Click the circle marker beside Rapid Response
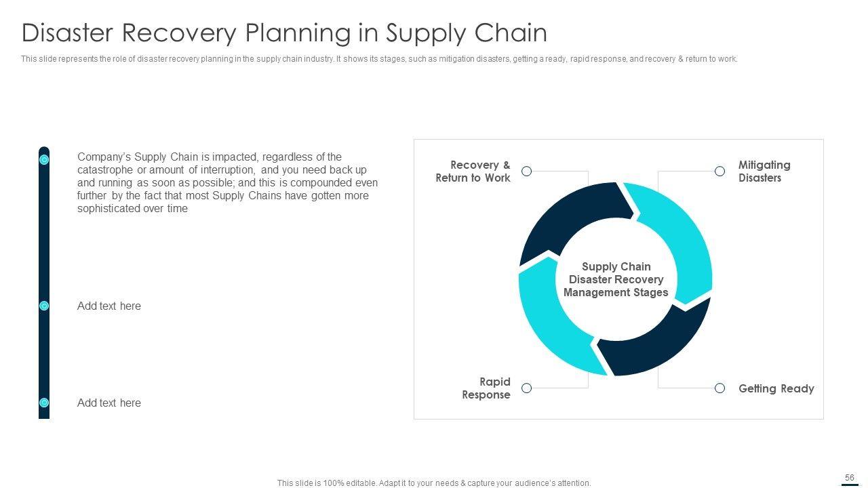This screenshot has width=868, height=488. pyautogui.click(x=526, y=388)
